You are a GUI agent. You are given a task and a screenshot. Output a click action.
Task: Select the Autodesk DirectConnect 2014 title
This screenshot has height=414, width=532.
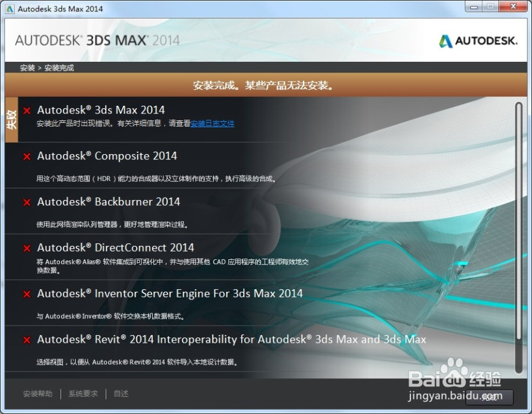(115, 248)
